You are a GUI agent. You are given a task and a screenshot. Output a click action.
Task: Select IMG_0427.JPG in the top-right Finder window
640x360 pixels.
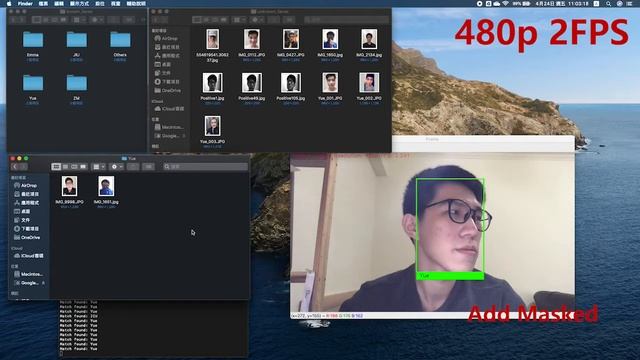coord(291,39)
